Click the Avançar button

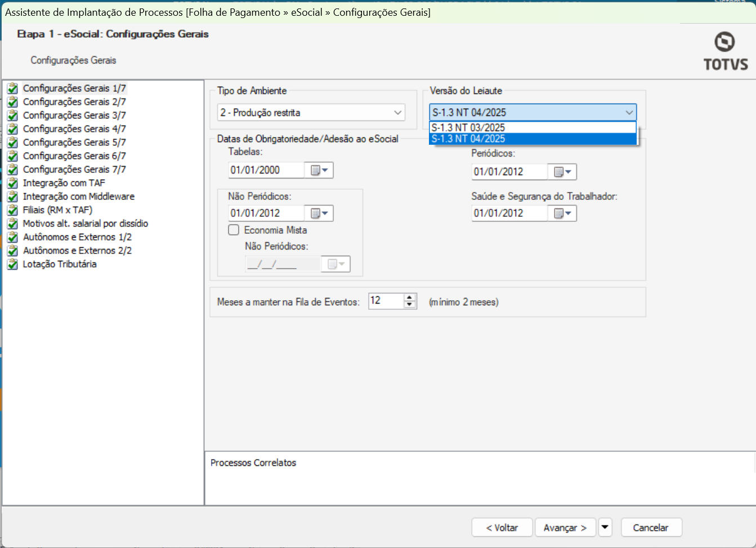[x=565, y=528]
